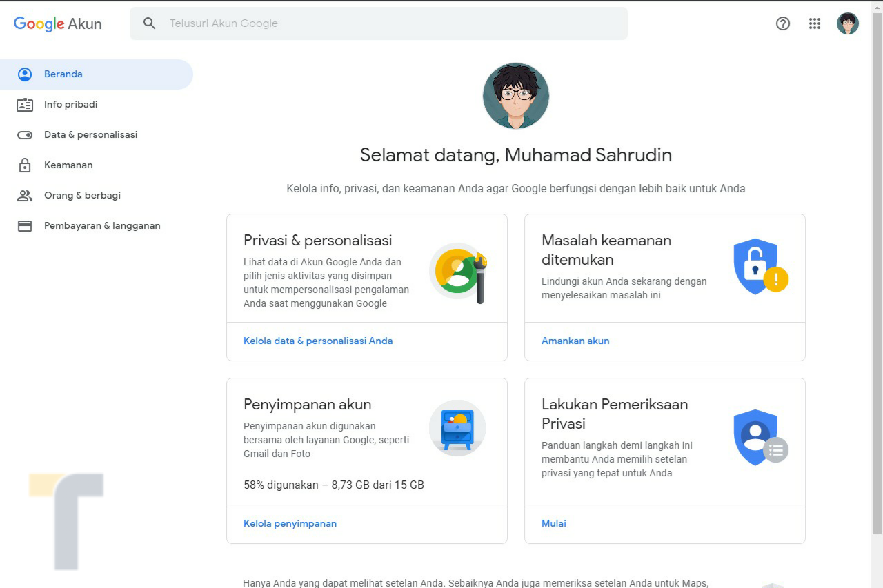Viewport: 883px width, 588px height.
Task: Open the account avatar in the header
Action: (848, 23)
